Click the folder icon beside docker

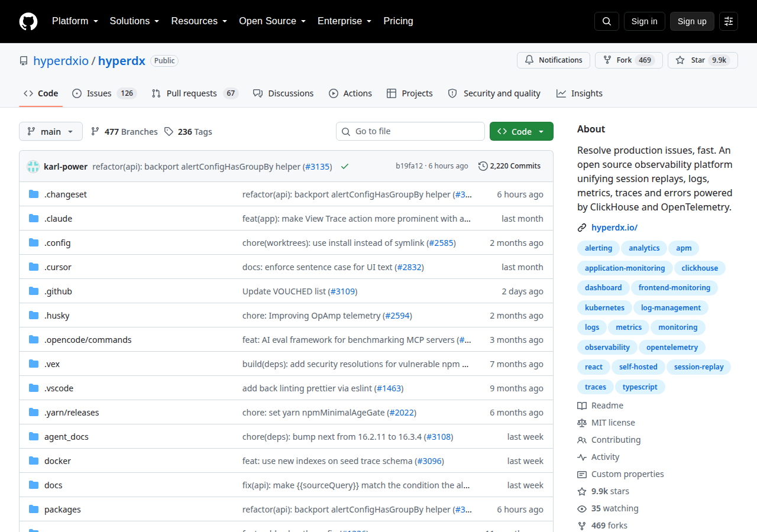click(x=34, y=461)
